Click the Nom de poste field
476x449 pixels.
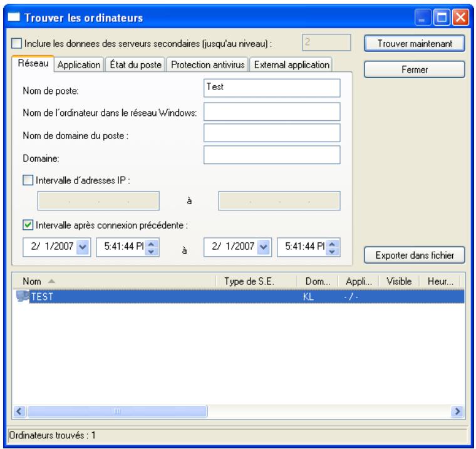(272, 88)
